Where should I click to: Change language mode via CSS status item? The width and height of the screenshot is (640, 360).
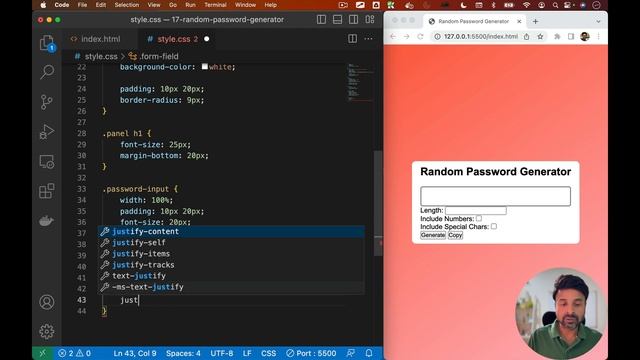click(268, 353)
